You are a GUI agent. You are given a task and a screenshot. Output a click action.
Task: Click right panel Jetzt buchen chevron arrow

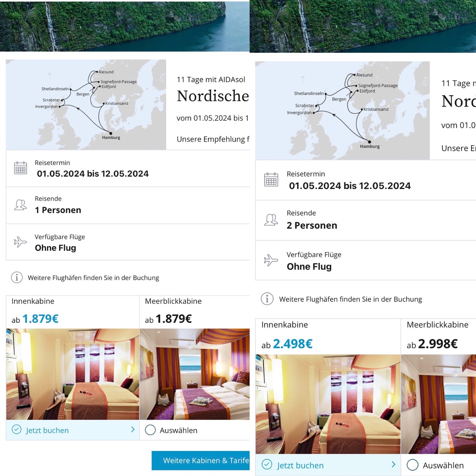[x=393, y=464]
